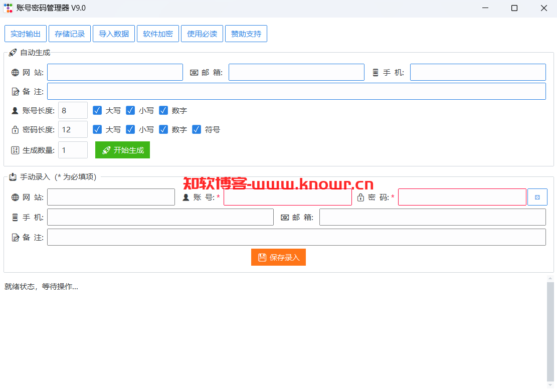This screenshot has height=392, width=557.
Task: Focus 邮箱 field in 自动生成
Action: point(297,72)
